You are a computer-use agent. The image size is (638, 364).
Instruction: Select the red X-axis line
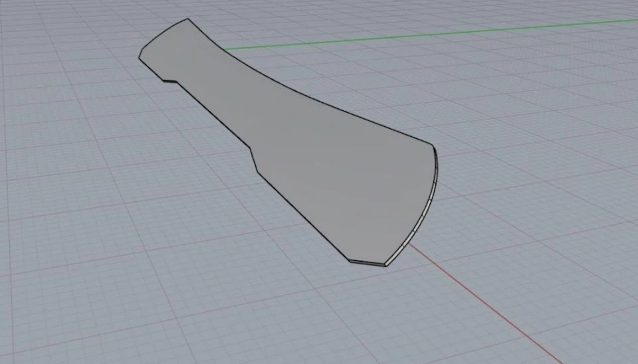486,304
